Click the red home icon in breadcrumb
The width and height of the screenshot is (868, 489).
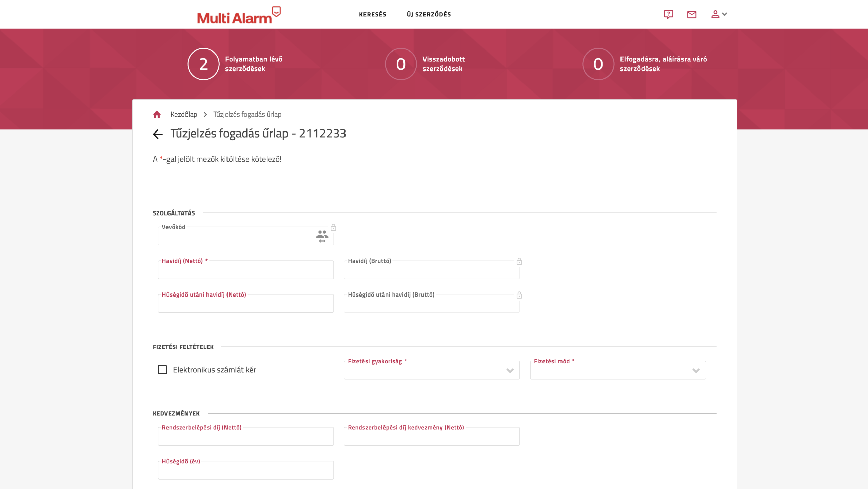[x=157, y=115]
